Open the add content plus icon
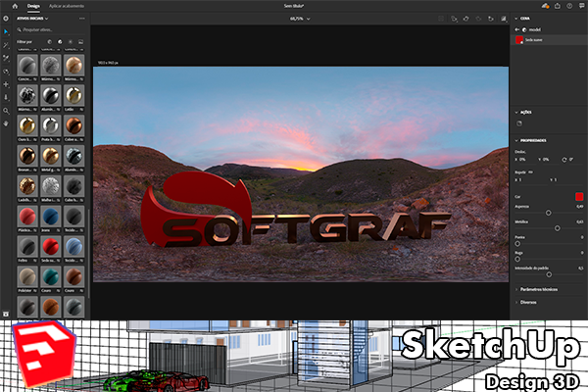The width and height of the screenshot is (588, 392). tap(6, 18)
